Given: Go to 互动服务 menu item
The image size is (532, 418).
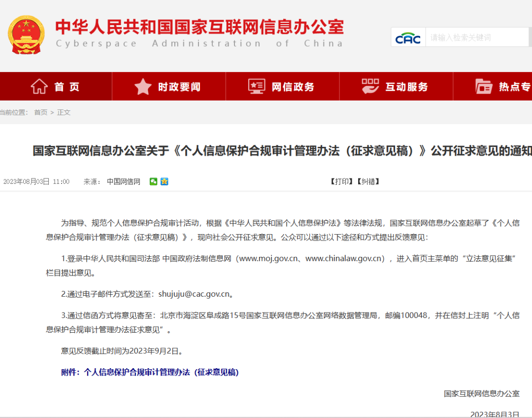Looking at the screenshot, I should pos(406,87).
